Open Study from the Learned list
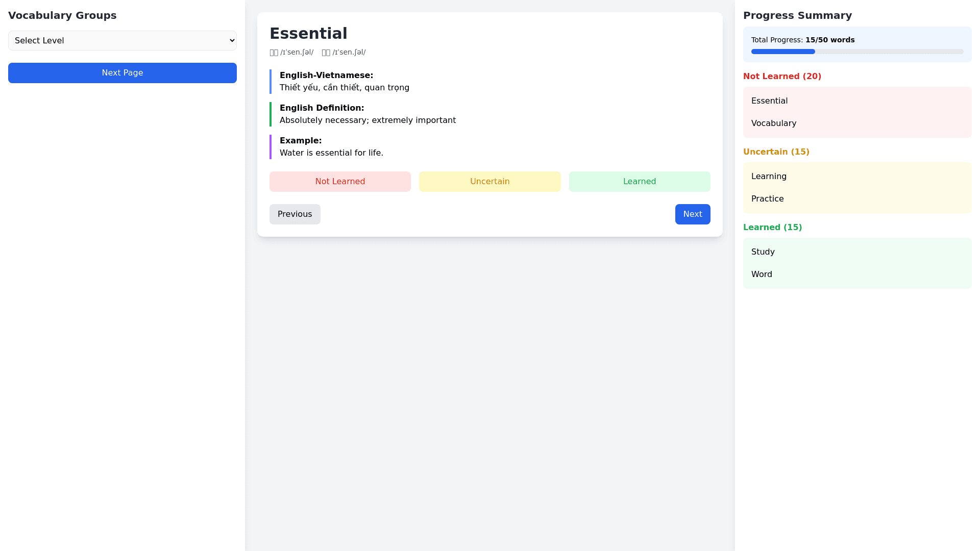 (763, 252)
